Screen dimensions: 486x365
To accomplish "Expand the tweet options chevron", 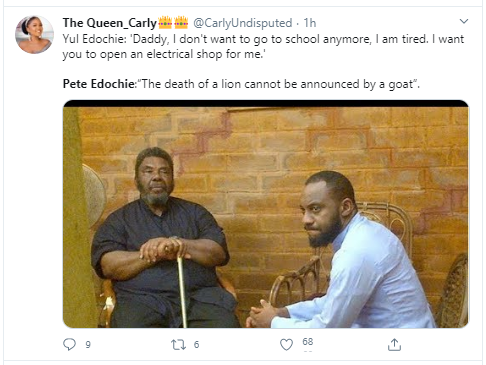I will [464, 21].
